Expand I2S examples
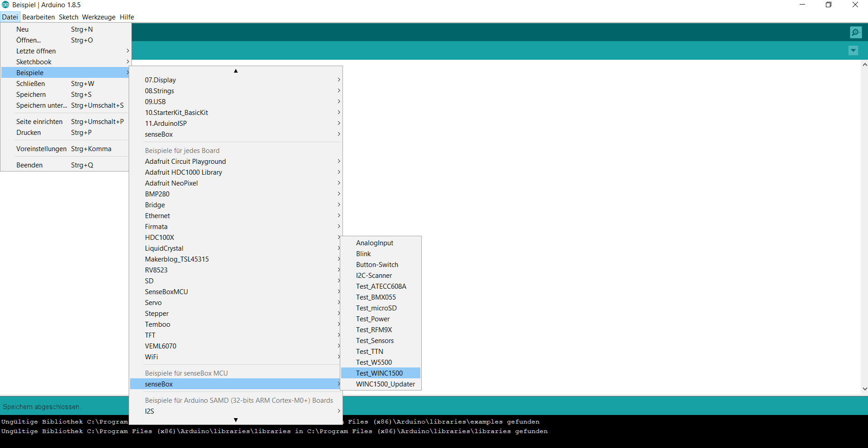This screenshot has width=868, height=448. tap(236, 411)
